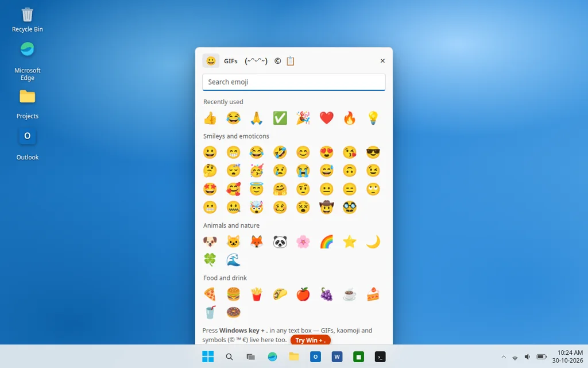Choose the cup with straw emoji
The height and width of the screenshot is (368, 588).
(x=210, y=312)
